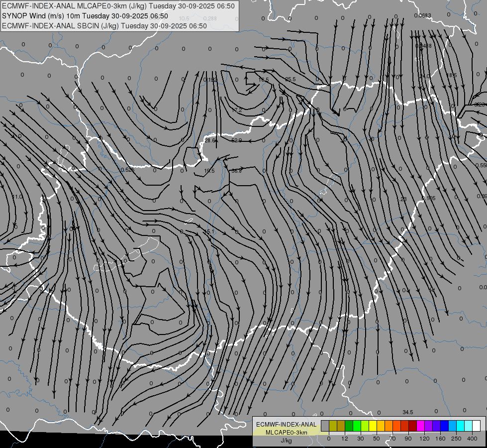This screenshot has width=487, height=448.
Task: Click the J/kg unit label in legend
Action: [x=286, y=441]
